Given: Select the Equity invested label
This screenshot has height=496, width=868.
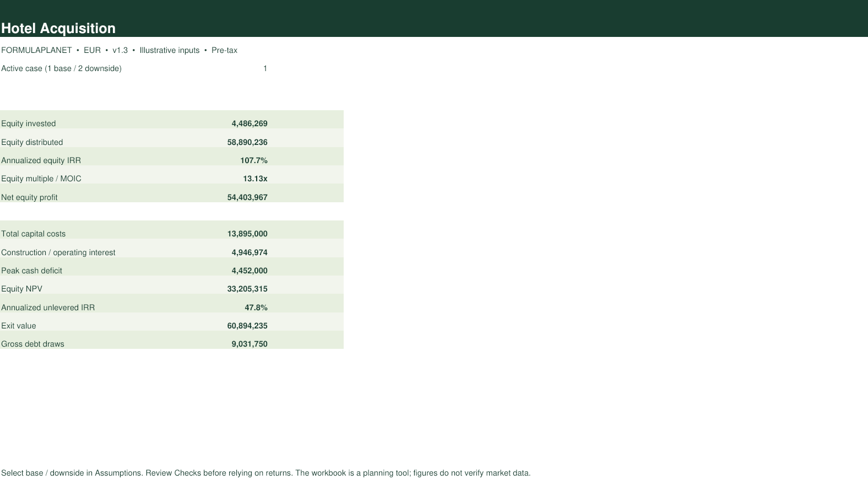Looking at the screenshot, I should [28, 123].
